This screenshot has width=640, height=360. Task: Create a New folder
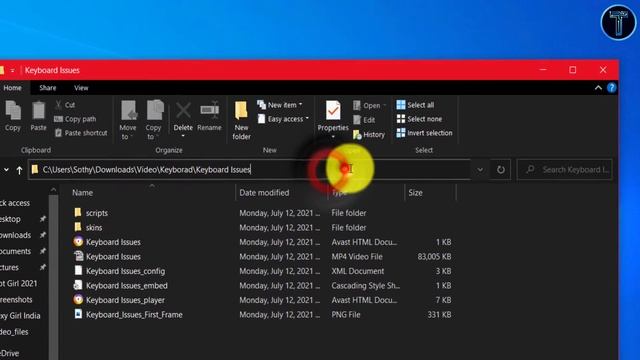[241, 120]
